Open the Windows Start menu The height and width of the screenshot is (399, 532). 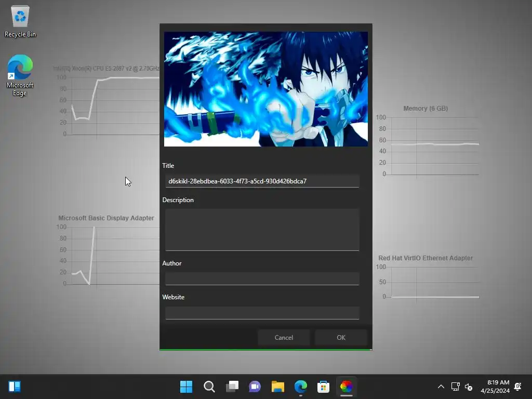(x=186, y=387)
